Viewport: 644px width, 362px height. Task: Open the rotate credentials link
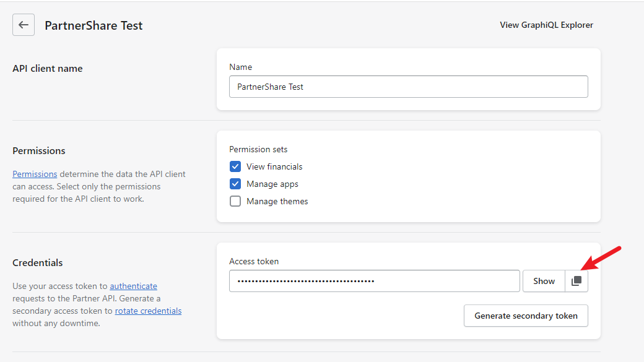coord(148,311)
